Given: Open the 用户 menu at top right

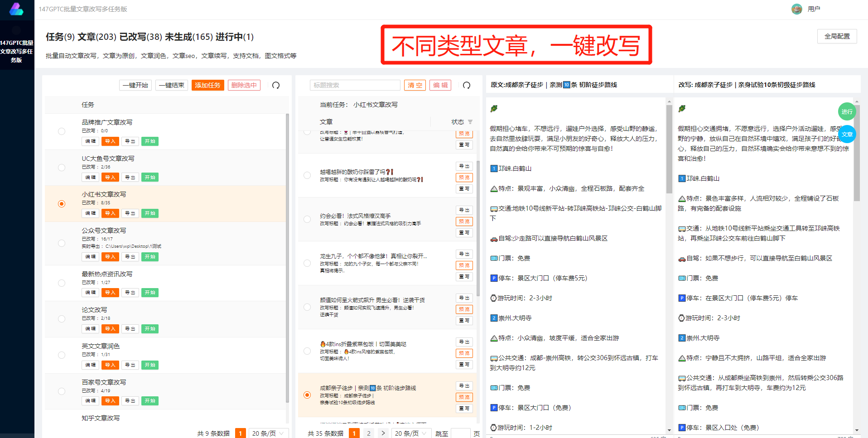Looking at the screenshot, I should [814, 9].
